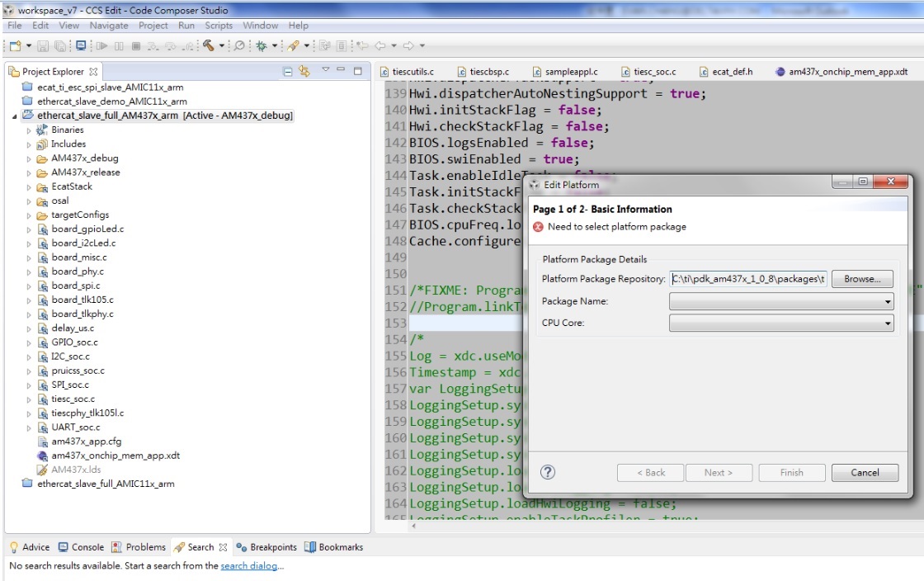Open the New dropdown arrow in the toolbar

point(28,46)
